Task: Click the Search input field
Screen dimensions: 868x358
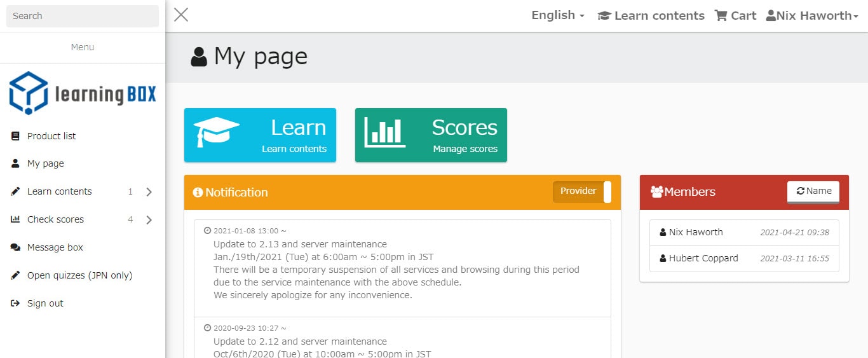Action: [x=83, y=16]
